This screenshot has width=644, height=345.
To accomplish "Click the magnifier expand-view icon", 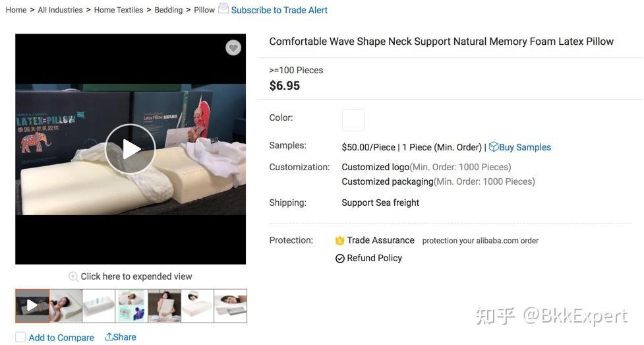I will [73, 277].
